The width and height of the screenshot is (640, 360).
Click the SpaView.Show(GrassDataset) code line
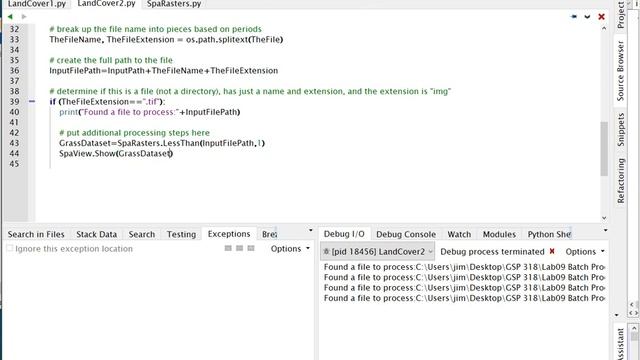tap(116, 153)
